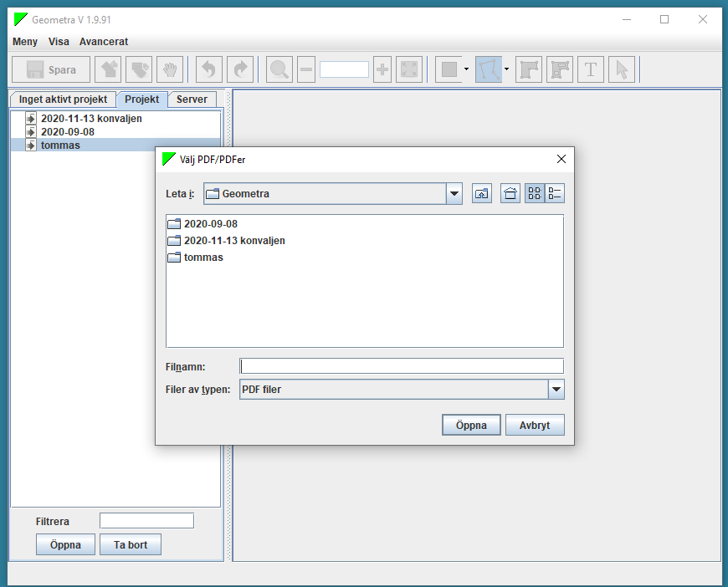Screen dimensions: 728x587
Task: Click the undo arrow icon
Action: (209, 69)
